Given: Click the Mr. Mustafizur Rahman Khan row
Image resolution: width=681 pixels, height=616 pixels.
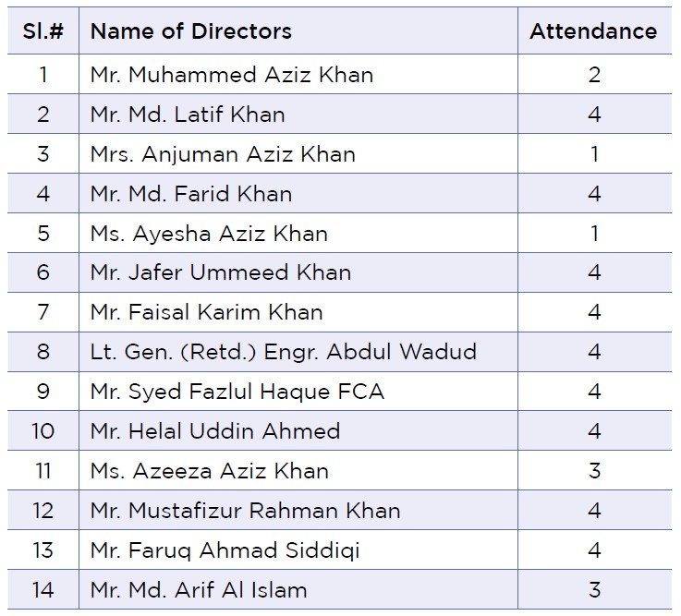Looking at the screenshot, I should point(340,511).
